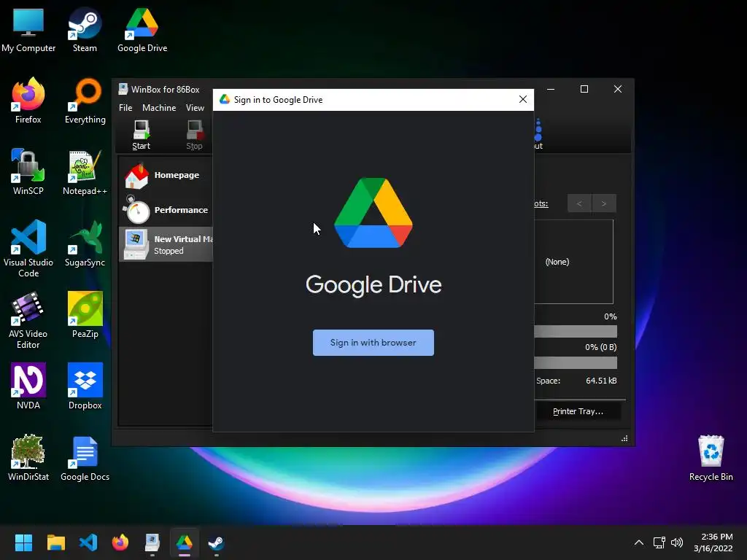Click the 0% (0 B) progress bar
747x560 pixels.
[x=576, y=363]
